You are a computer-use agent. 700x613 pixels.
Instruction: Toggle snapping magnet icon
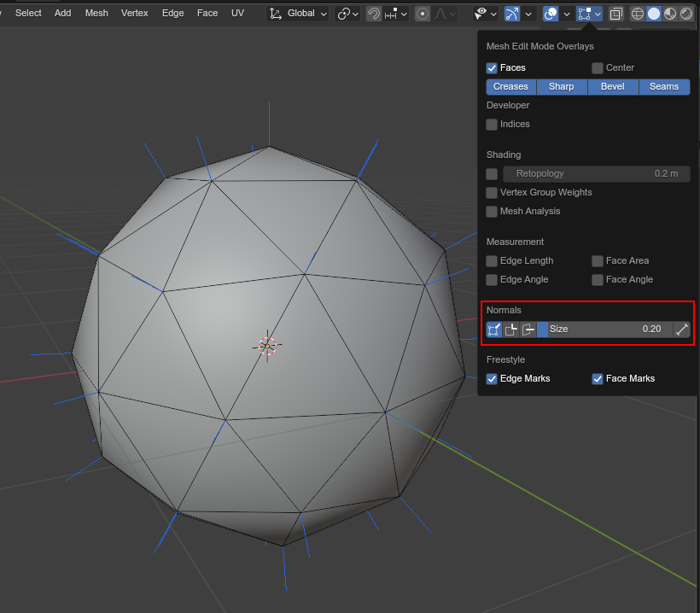pyautogui.click(x=373, y=15)
